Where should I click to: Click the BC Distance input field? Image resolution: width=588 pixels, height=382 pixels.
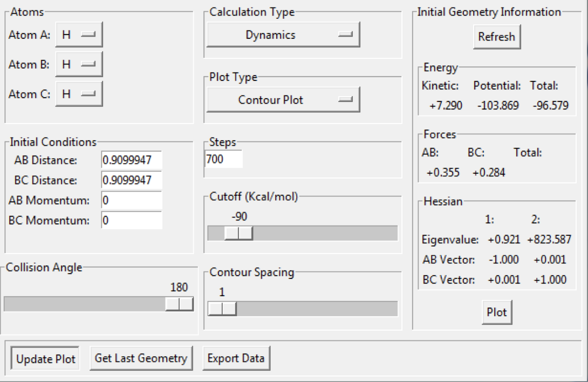click(x=131, y=180)
